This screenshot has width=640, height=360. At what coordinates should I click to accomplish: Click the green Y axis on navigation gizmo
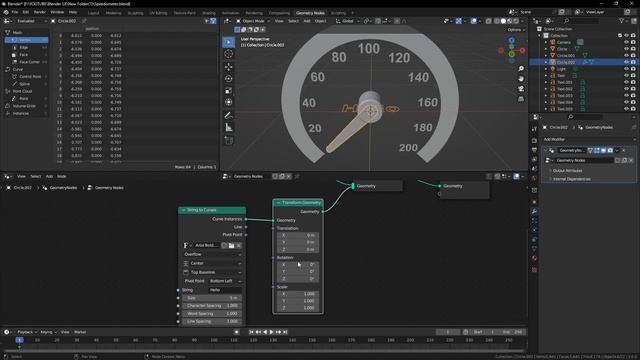[x=511, y=54]
